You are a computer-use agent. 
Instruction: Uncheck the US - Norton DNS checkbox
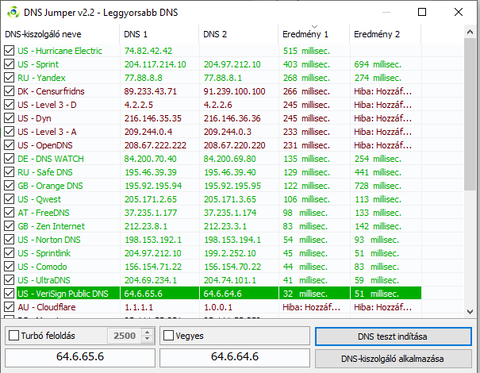[x=9, y=239]
